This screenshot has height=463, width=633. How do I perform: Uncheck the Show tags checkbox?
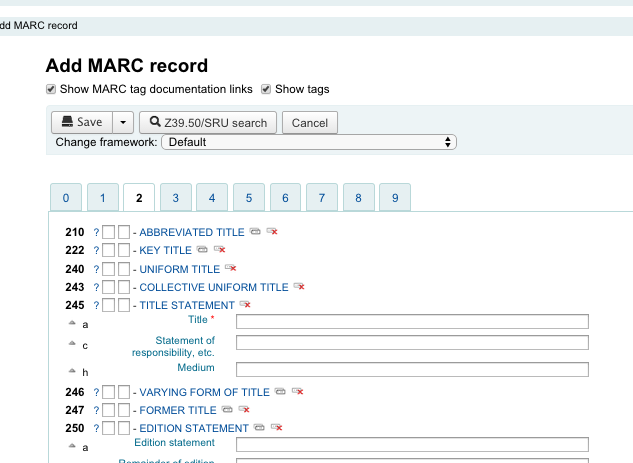coord(266,89)
